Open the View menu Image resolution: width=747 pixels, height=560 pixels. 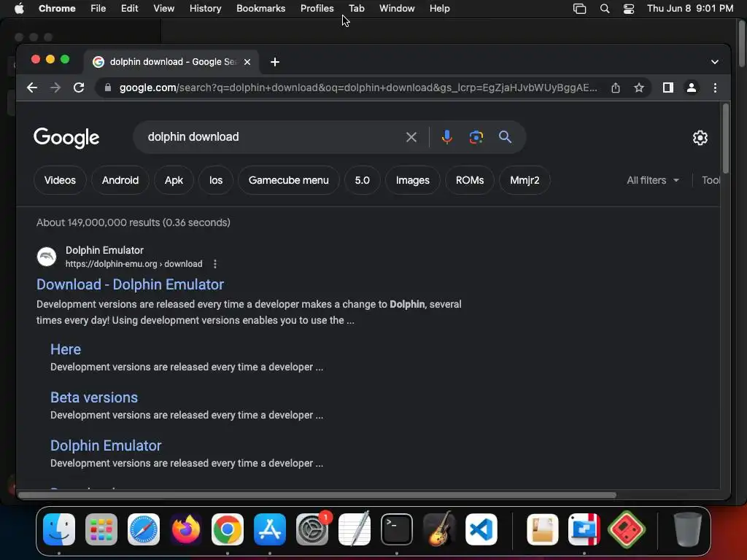coord(163,9)
